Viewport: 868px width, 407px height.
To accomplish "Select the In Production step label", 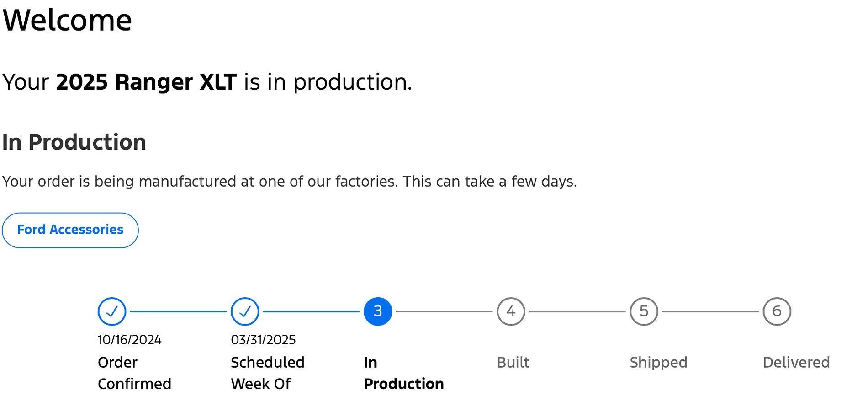I will pyautogui.click(x=404, y=373).
